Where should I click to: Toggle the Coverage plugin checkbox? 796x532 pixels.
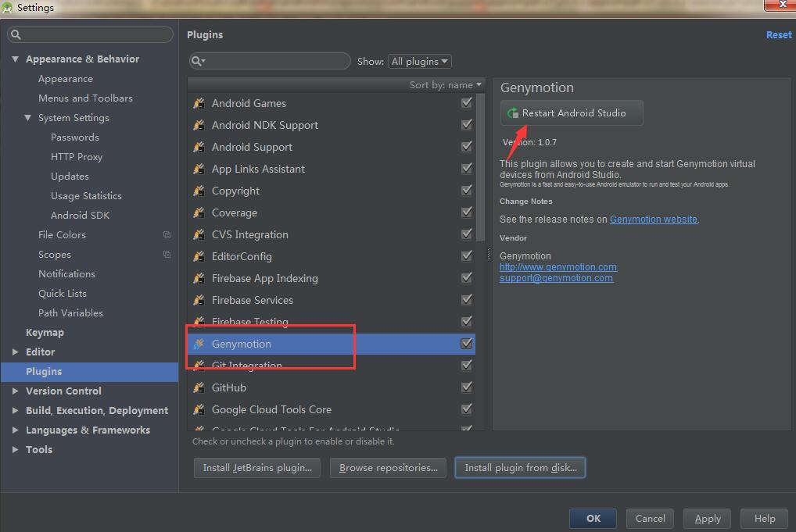(467, 212)
